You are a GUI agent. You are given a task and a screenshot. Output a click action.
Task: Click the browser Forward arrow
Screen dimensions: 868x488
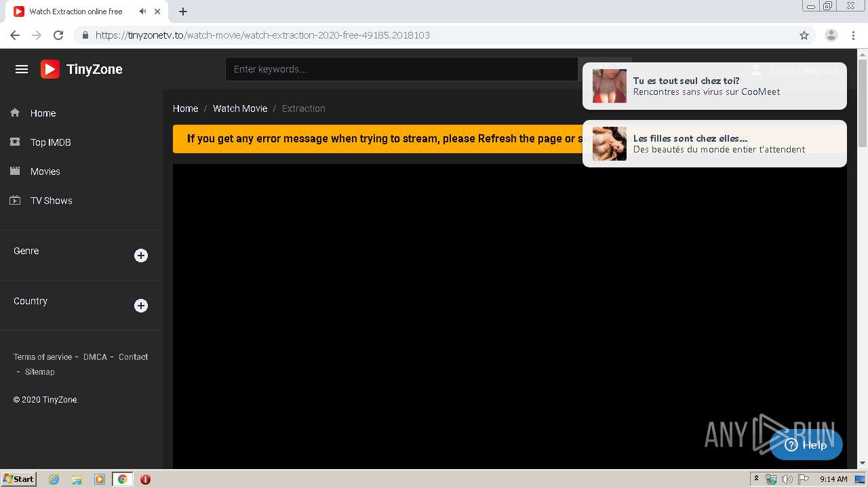coord(37,35)
